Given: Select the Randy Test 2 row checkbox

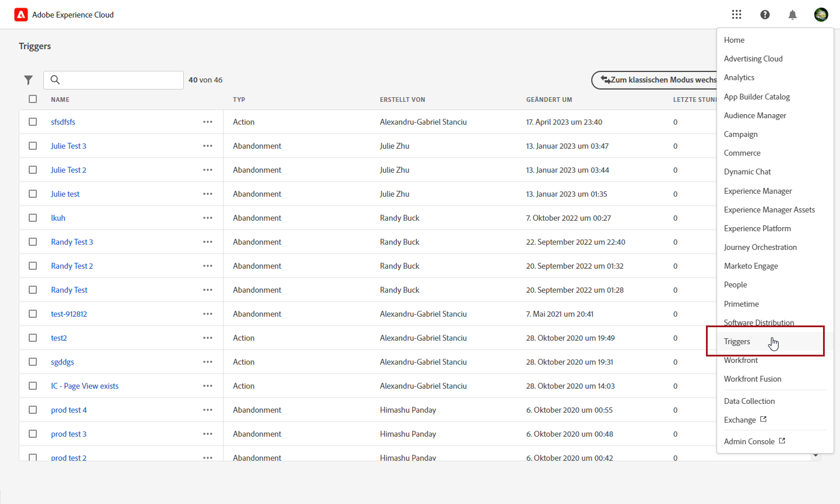Looking at the screenshot, I should point(33,266).
